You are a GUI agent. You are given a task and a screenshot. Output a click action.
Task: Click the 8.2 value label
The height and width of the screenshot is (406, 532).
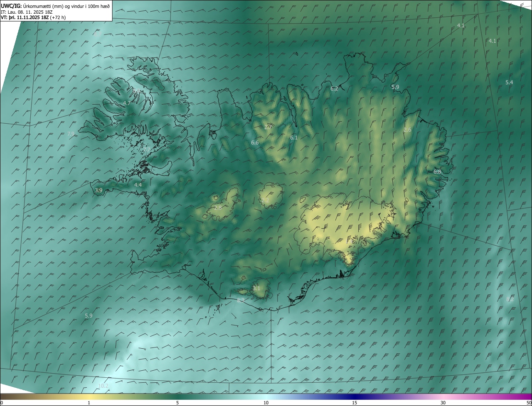510,299
